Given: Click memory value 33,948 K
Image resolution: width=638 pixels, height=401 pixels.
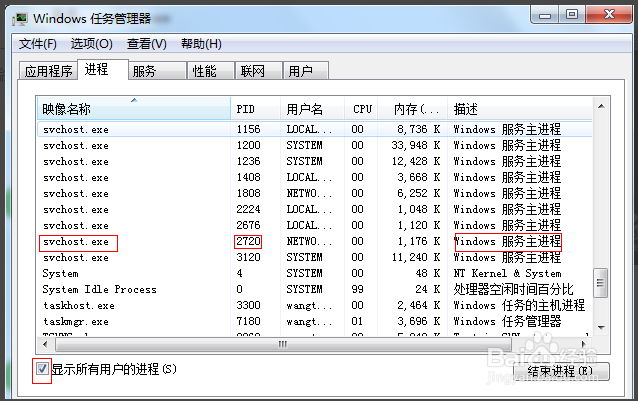Looking at the screenshot, I should pyautogui.click(x=416, y=145).
